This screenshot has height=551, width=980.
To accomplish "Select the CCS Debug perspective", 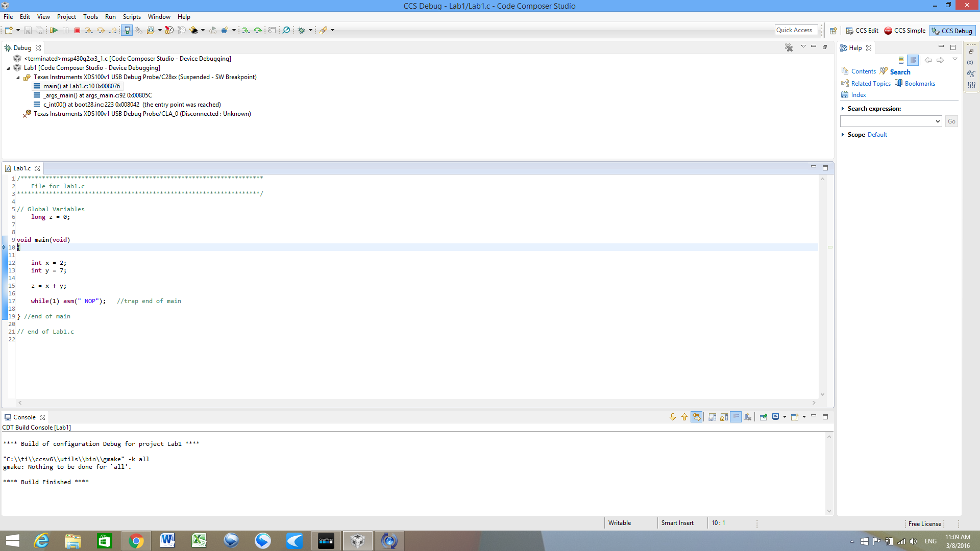I will pos(952,31).
